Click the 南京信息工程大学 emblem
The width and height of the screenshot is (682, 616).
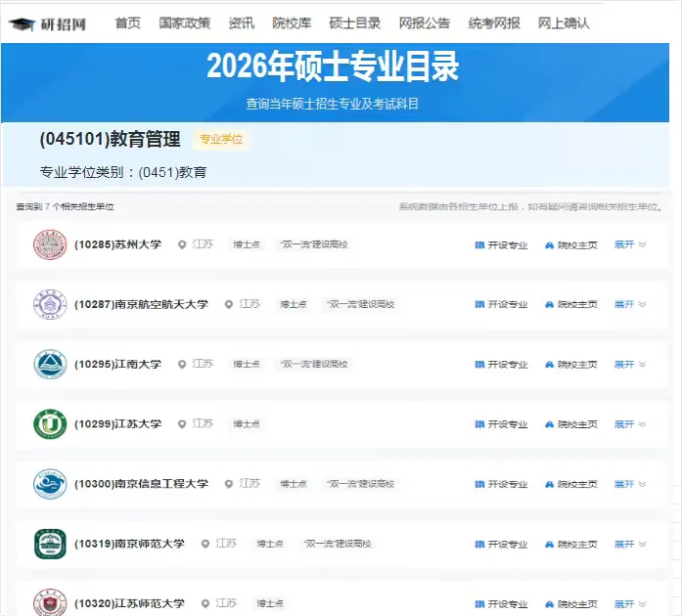pyautogui.click(x=50, y=484)
